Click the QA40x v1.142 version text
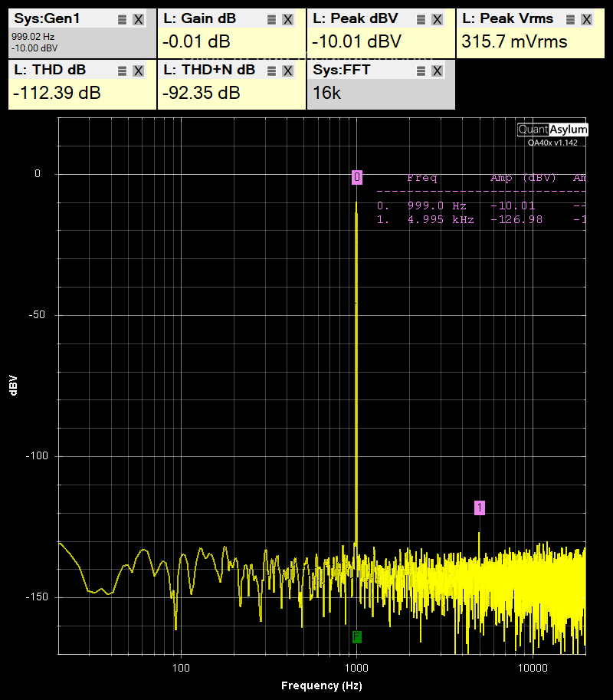The height and width of the screenshot is (700, 613). point(552,143)
